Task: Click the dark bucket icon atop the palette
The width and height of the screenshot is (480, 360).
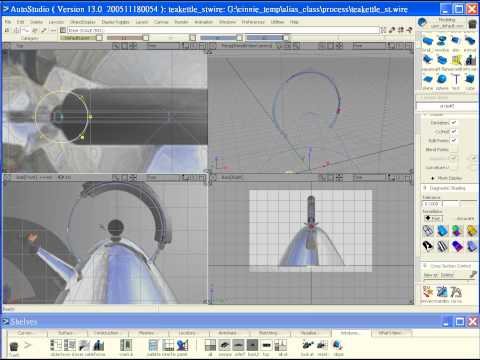Action: pyautogui.click(x=472, y=24)
